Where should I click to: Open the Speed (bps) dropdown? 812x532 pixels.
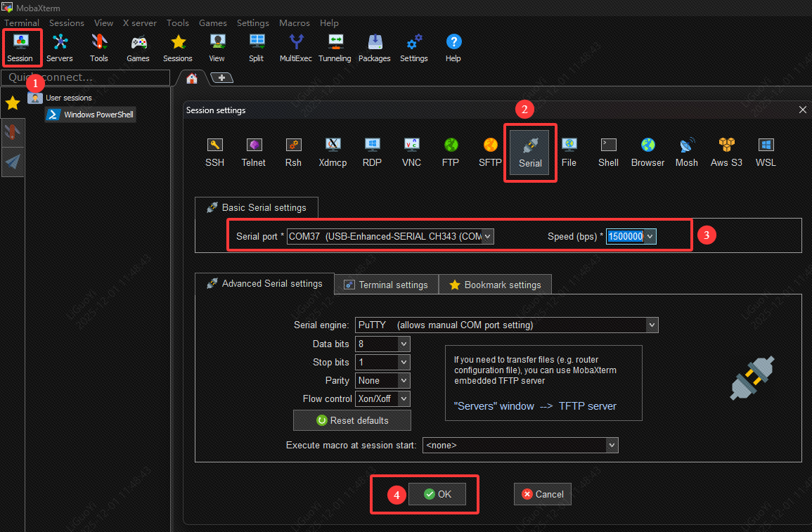pos(650,237)
